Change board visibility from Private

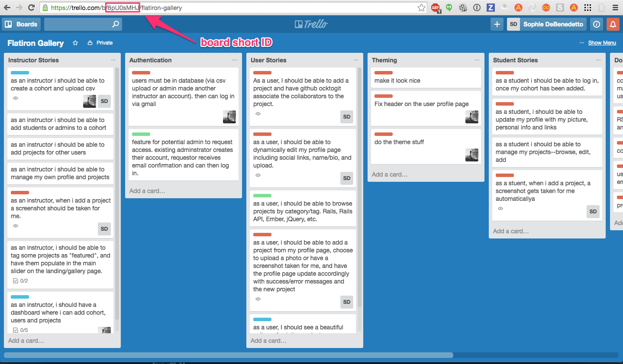click(100, 43)
